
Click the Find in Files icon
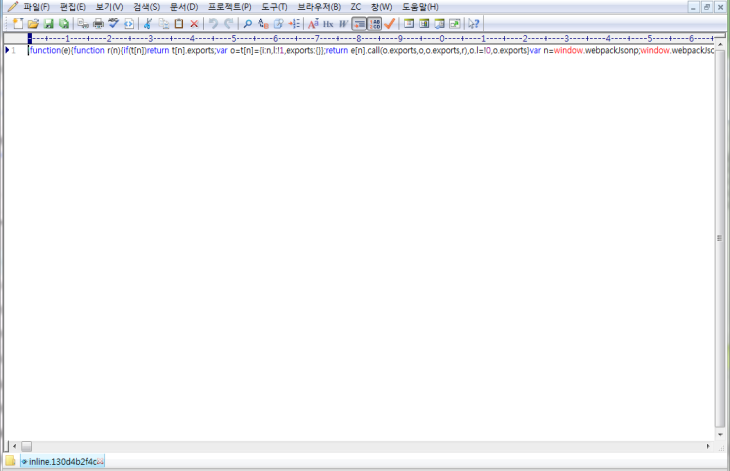click(x=278, y=23)
